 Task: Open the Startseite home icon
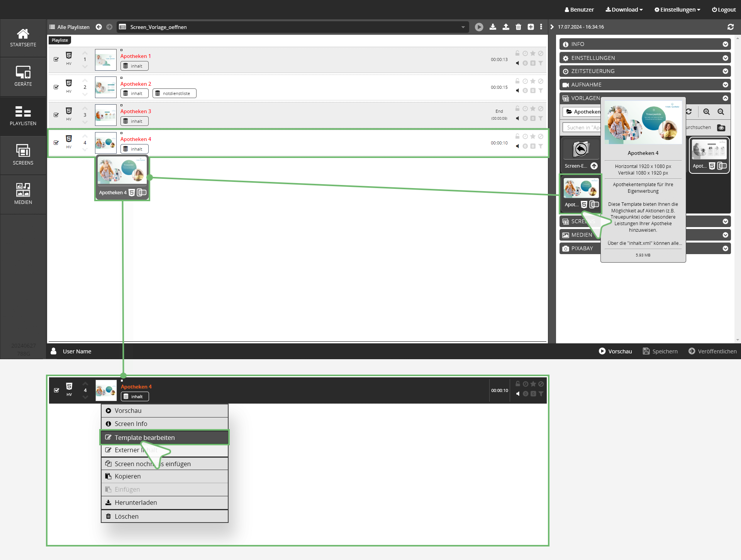point(23,38)
